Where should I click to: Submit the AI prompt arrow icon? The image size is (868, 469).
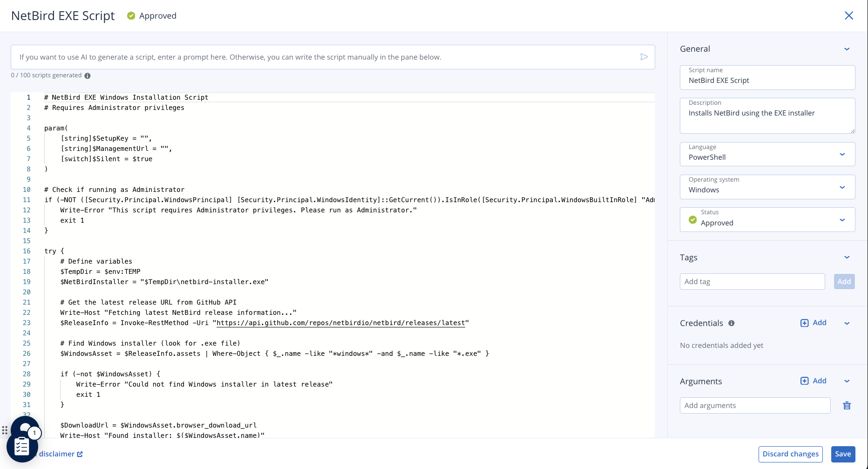click(644, 57)
